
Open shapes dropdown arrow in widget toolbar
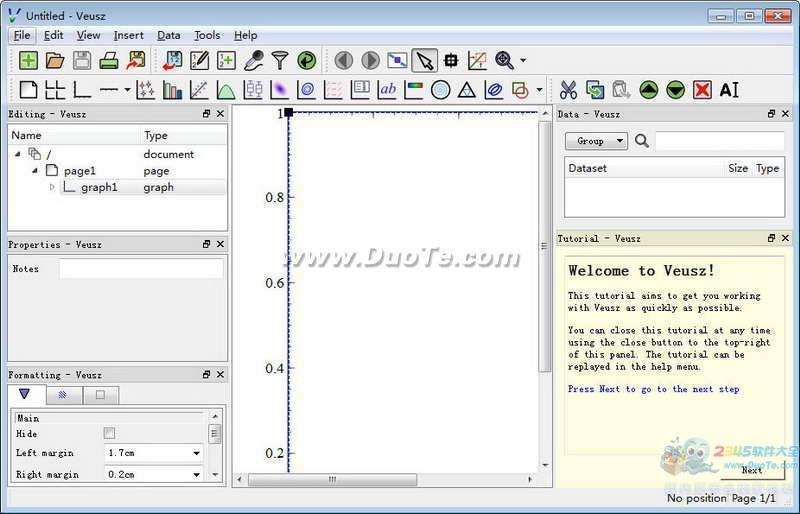539,90
